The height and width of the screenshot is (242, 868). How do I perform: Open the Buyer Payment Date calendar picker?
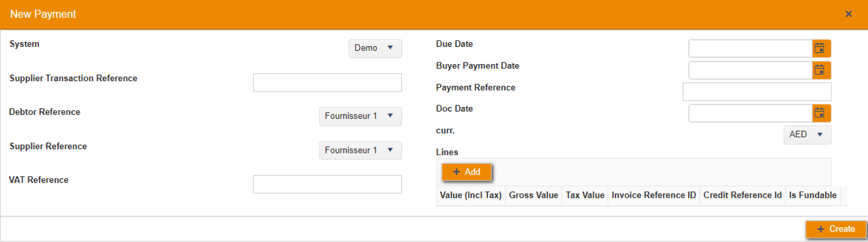821,70
